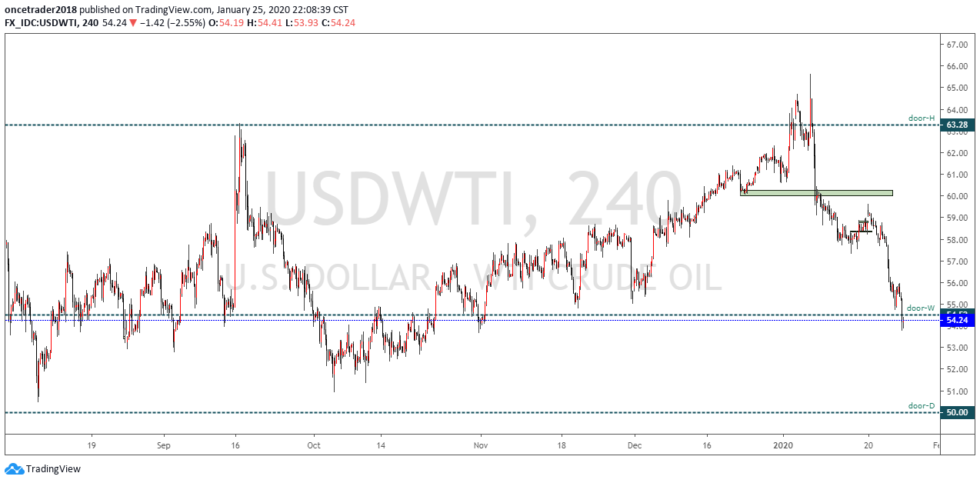Click the 18 date label on time axis
Image resolution: width=980 pixels, height=483 pixels.
pyautogui.click(x=562, y=445)
